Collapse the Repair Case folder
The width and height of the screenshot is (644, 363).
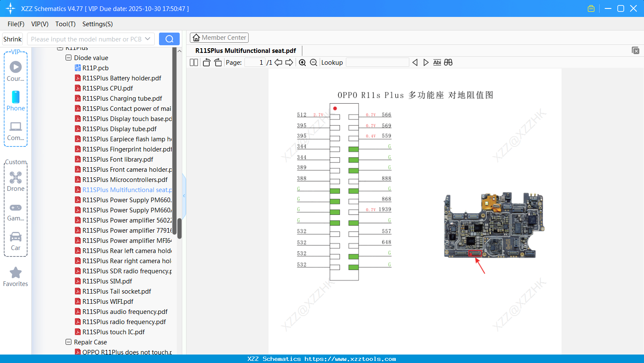[x=69, y=342]
